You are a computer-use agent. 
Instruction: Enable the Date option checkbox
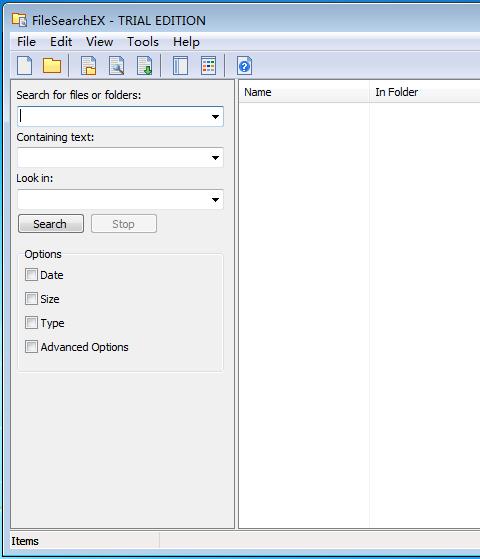point(31,275)
